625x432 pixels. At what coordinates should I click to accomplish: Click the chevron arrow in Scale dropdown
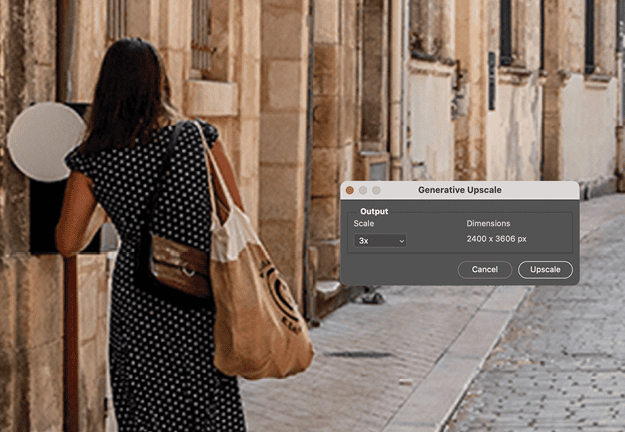coord(401,240)
